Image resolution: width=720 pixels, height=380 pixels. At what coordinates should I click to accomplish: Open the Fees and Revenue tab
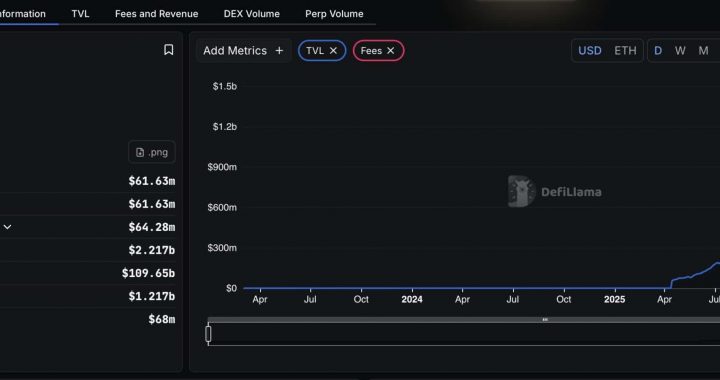click(x=157, y=14)
